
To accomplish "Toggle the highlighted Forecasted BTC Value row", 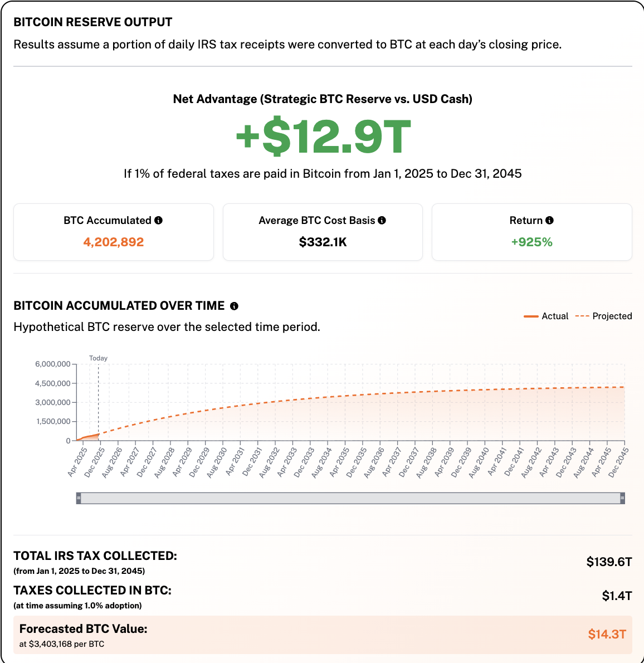I will click(322, 633).
